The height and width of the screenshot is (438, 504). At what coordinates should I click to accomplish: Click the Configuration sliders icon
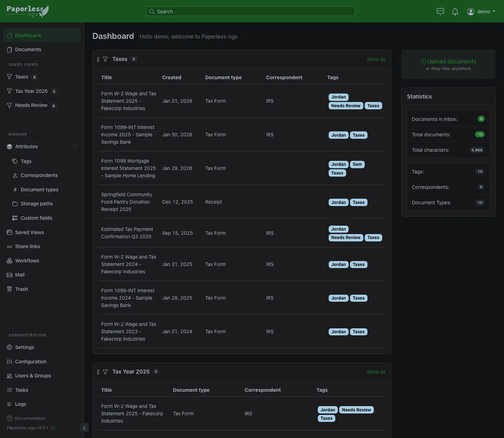(x=9, y=362)
